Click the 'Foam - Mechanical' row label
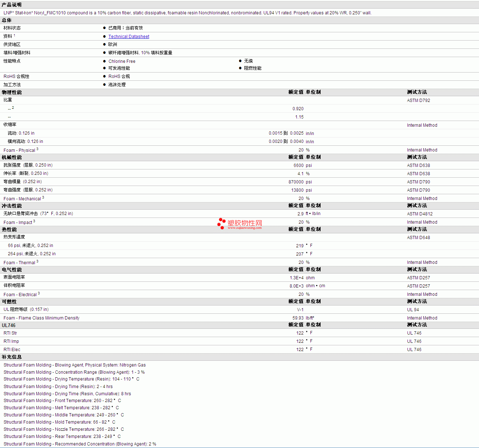The height and width of the screenshot is (448, 479). pos(24,199)
